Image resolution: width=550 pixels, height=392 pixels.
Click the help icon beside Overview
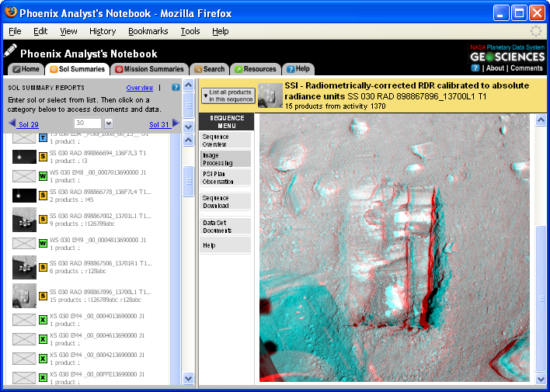[x=176, y=88]
